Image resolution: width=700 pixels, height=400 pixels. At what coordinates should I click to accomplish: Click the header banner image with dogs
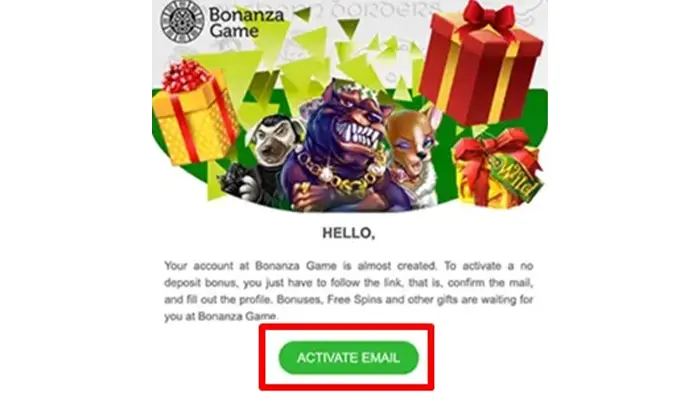[x=350, y=106]
